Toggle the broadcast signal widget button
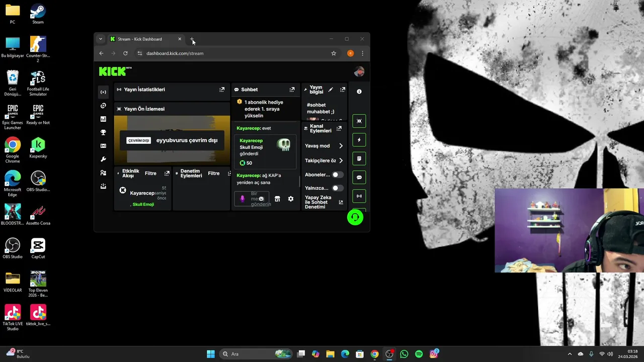Viewport: 644px width, 362px height. [359, 196]
